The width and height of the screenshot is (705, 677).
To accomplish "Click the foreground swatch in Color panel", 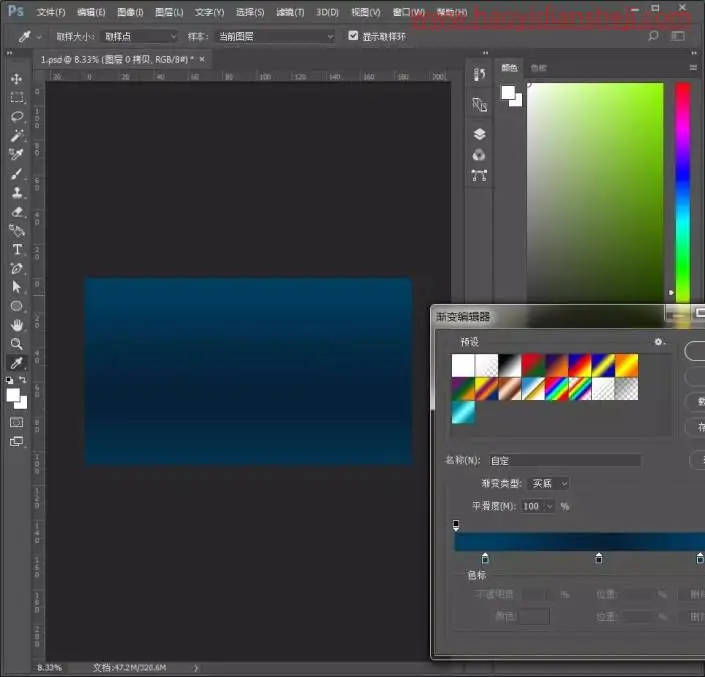I will (x=508, y=92).
